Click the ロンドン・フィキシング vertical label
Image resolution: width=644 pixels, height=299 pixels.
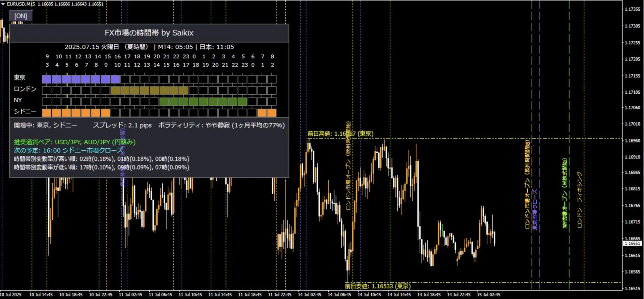(579, 200)
